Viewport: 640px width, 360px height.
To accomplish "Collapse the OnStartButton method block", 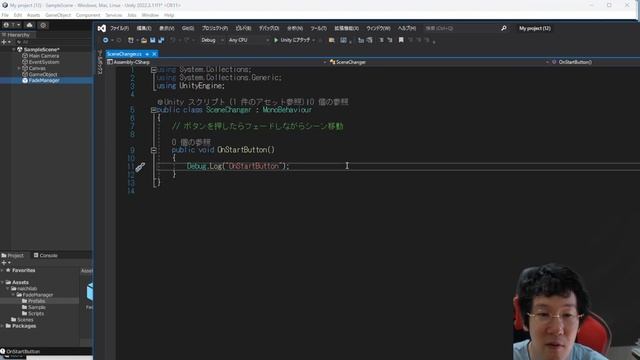I will point(154,150).
